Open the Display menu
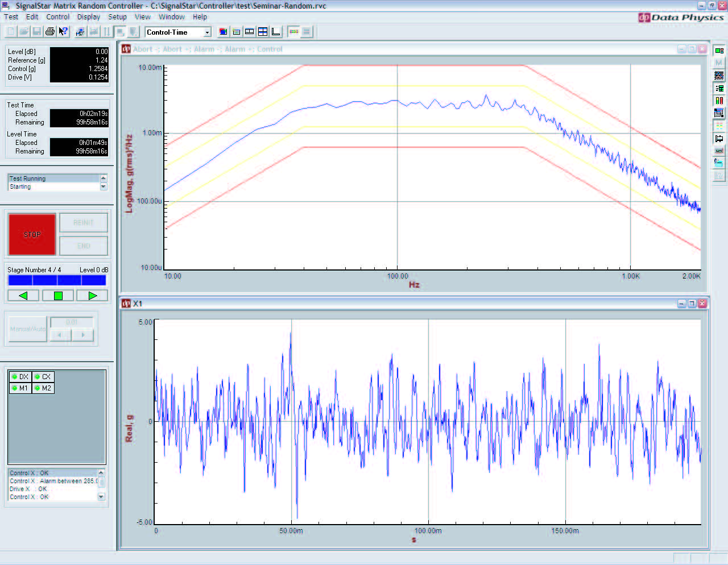Image resolution: width=728 pixels, height=565 pixels. click(89, 17)
